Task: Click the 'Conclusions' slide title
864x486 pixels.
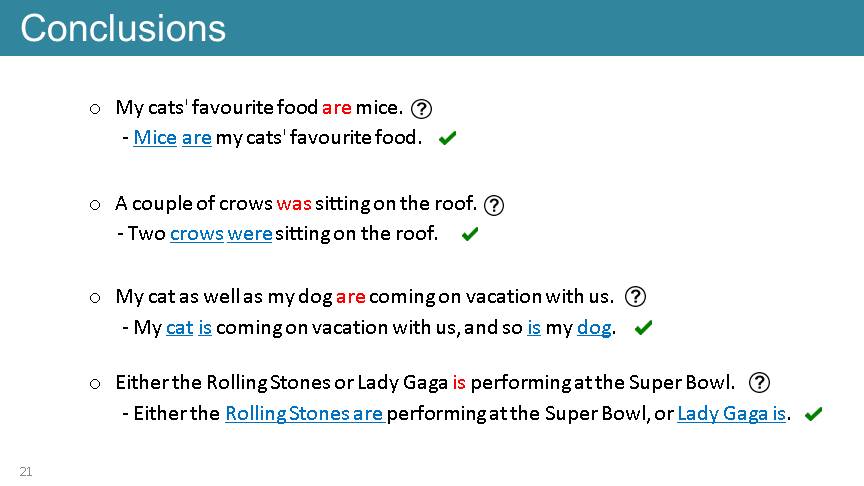Action: (x=123, y=28)
